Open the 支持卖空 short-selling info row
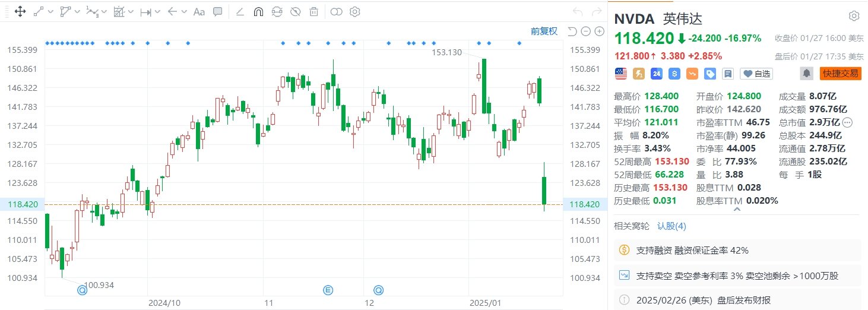The image size is (868, 310). 737,276
